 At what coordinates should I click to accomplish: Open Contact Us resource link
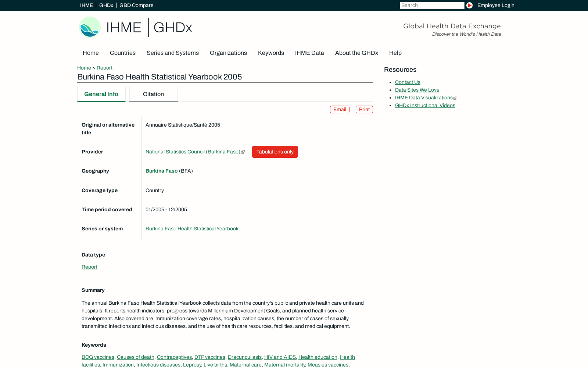408,82
